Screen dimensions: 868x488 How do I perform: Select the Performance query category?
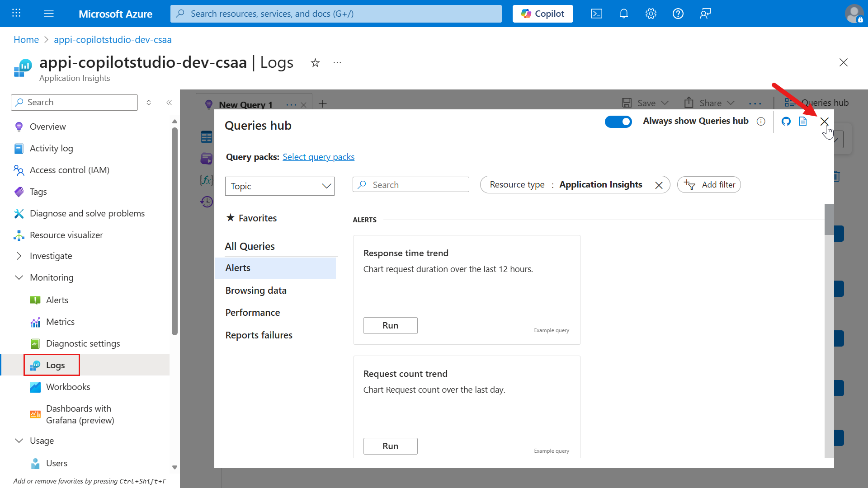pyautogui.click(x=253, y=313)
